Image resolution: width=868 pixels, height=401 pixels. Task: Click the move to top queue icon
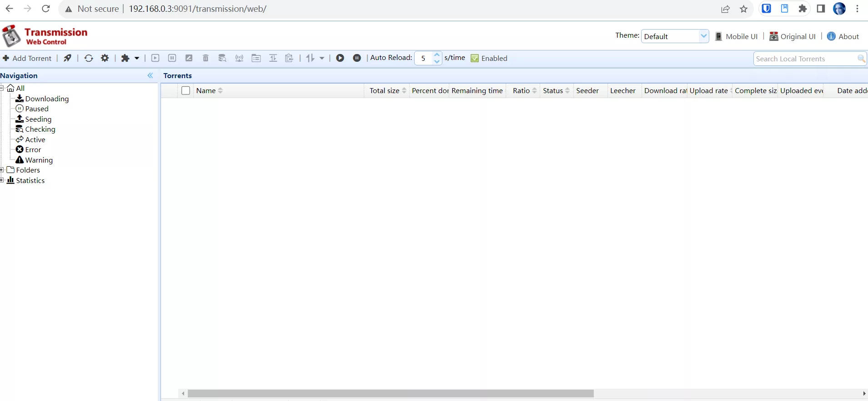click(x=273, y=58)
